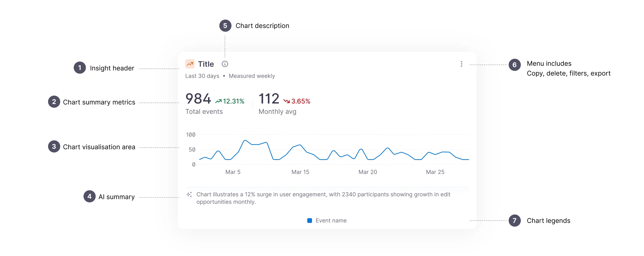Click the orange trend icon before Title
Image resolution: width=644 pixels, height=256 pixels.
coord(190,64)
